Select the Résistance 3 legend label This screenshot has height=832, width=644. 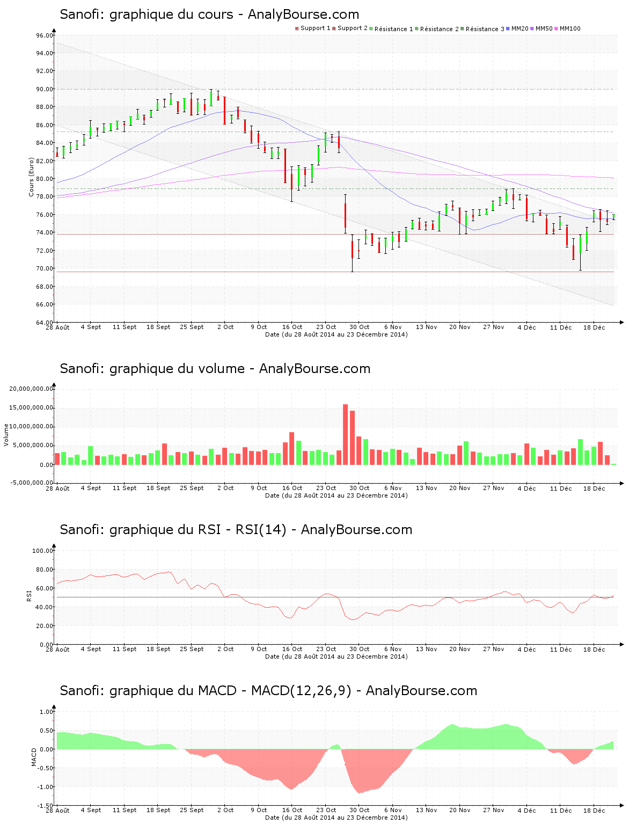click(x=485, y=29)
